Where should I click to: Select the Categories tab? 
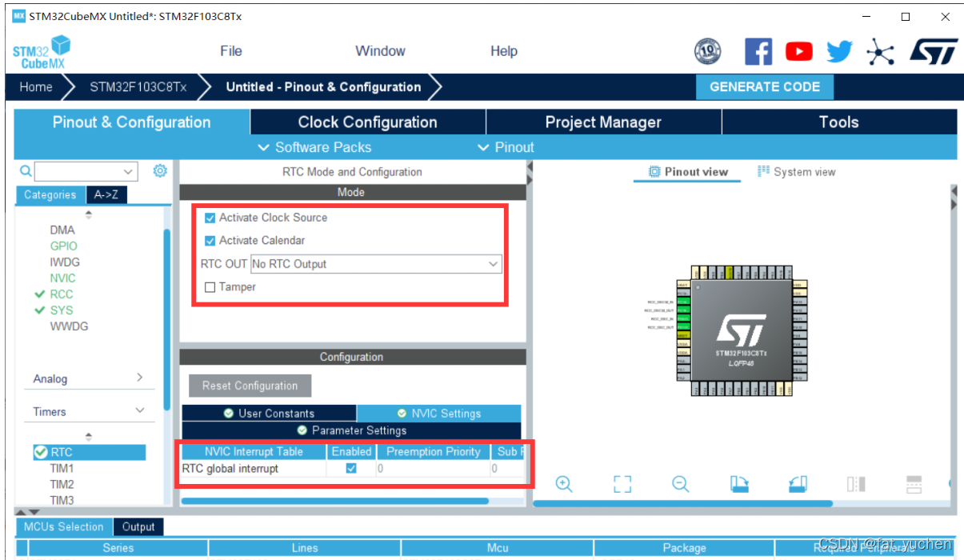point(50,194)
